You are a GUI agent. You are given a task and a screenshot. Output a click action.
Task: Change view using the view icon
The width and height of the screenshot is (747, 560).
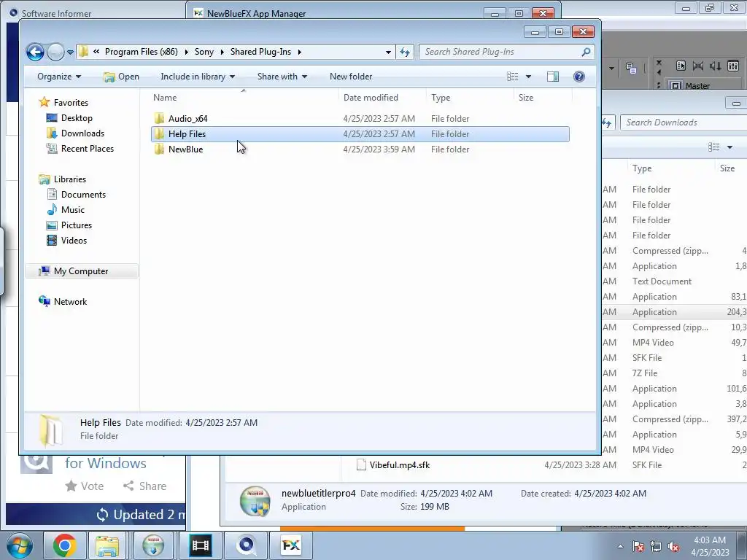pyautogui.click(x=513, y=77)
